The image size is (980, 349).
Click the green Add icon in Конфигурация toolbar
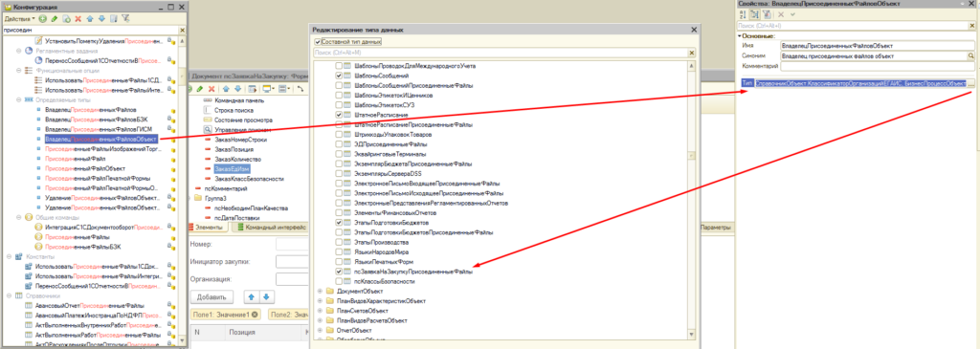coord(42,19)
